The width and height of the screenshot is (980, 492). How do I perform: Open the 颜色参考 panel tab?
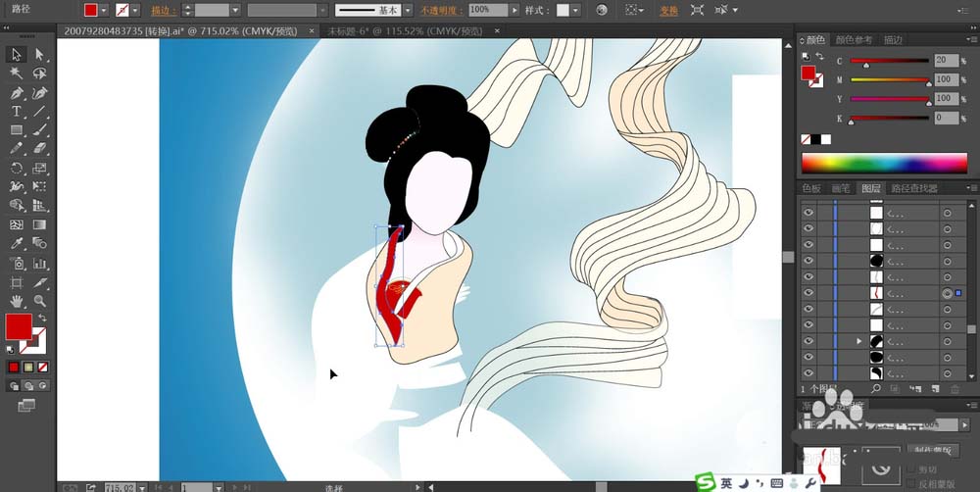pyautogui.click(x=854, y=40)
